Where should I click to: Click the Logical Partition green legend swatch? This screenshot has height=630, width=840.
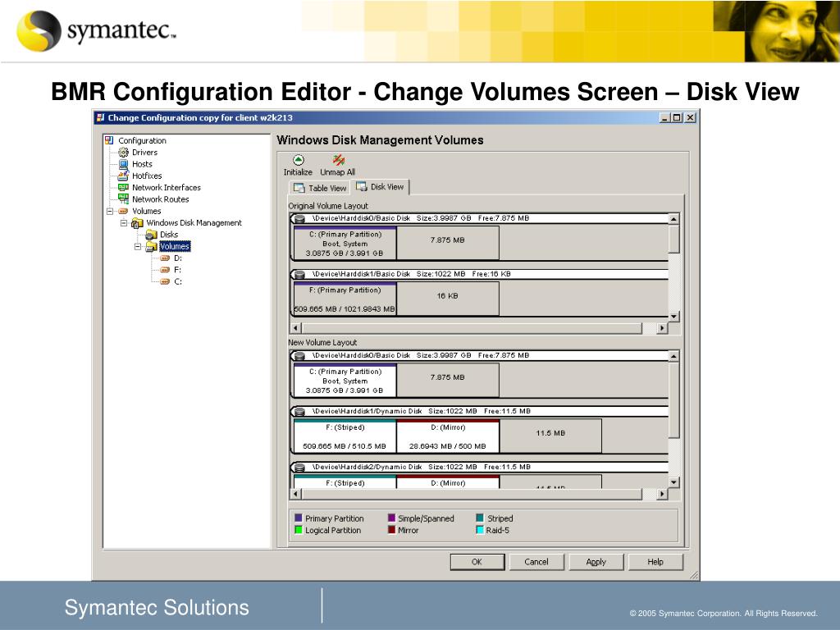point(299,530)
